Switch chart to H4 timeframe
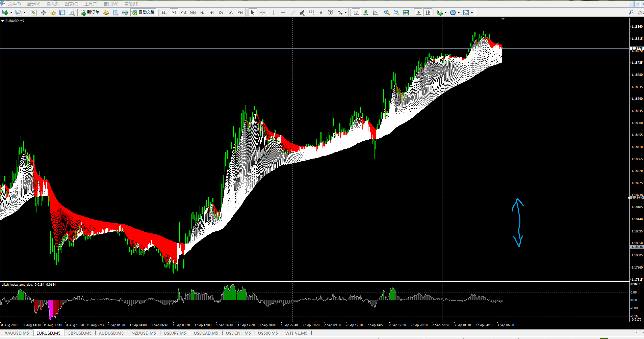The image size is (644, 339). 212,12
